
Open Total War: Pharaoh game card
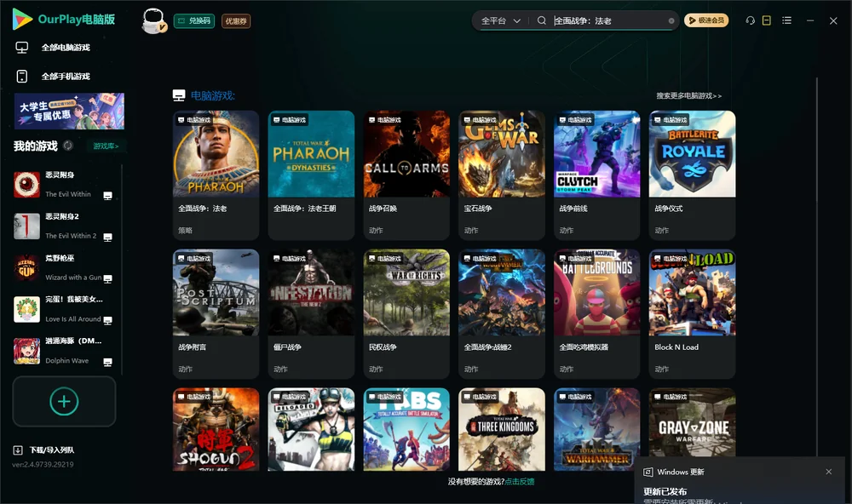point(216,175)
